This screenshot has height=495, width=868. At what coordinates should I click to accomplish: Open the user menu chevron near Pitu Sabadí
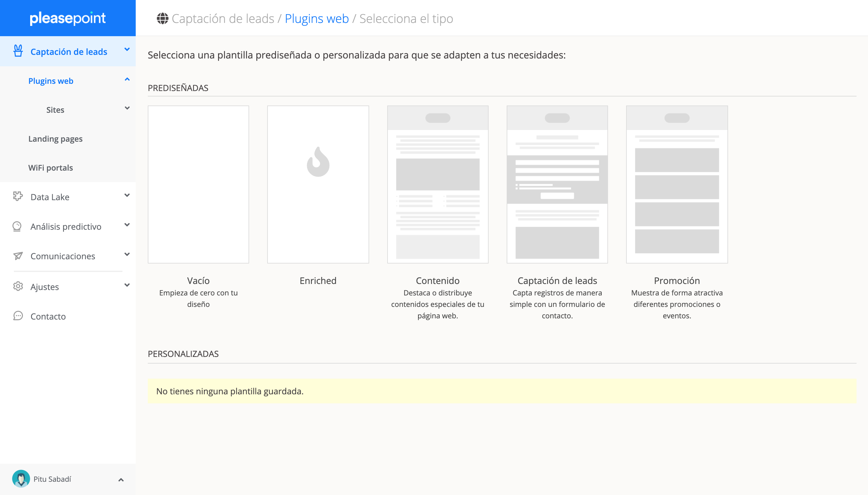(121, 480)
